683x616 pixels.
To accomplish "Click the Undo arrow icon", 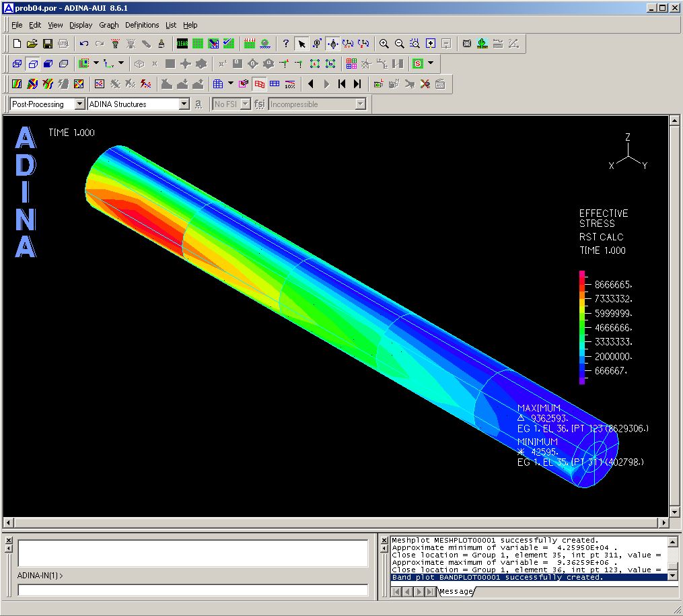I will click(84, 44).
